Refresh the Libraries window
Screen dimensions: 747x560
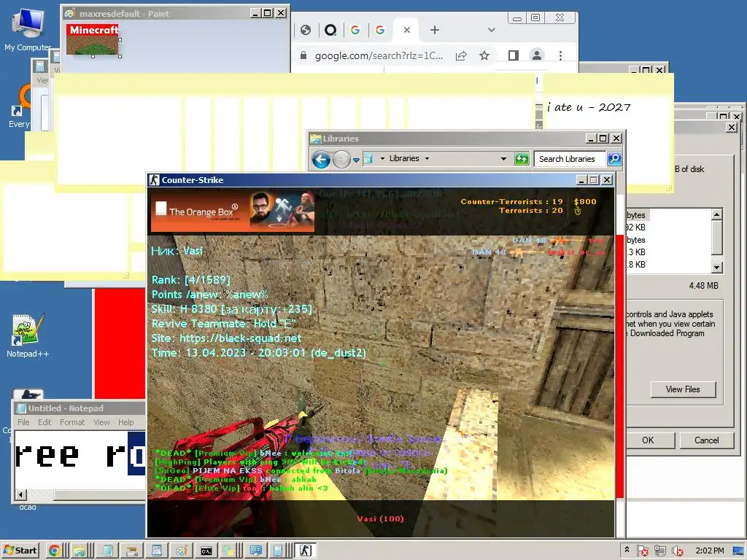522,158
